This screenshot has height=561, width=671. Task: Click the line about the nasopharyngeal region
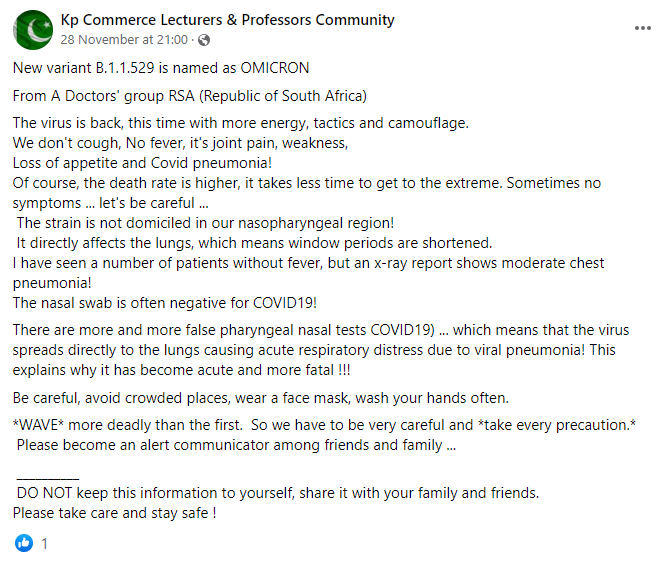point(205,221)
